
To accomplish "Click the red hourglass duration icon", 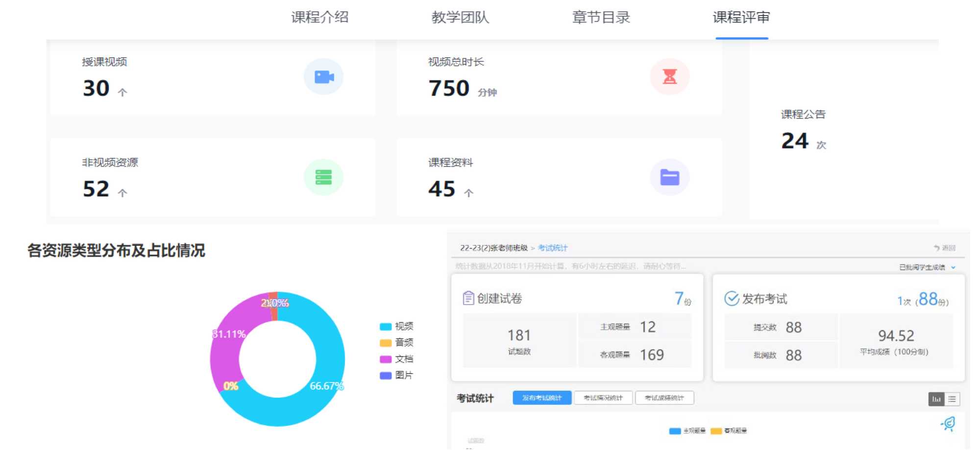I will [669, 77].
